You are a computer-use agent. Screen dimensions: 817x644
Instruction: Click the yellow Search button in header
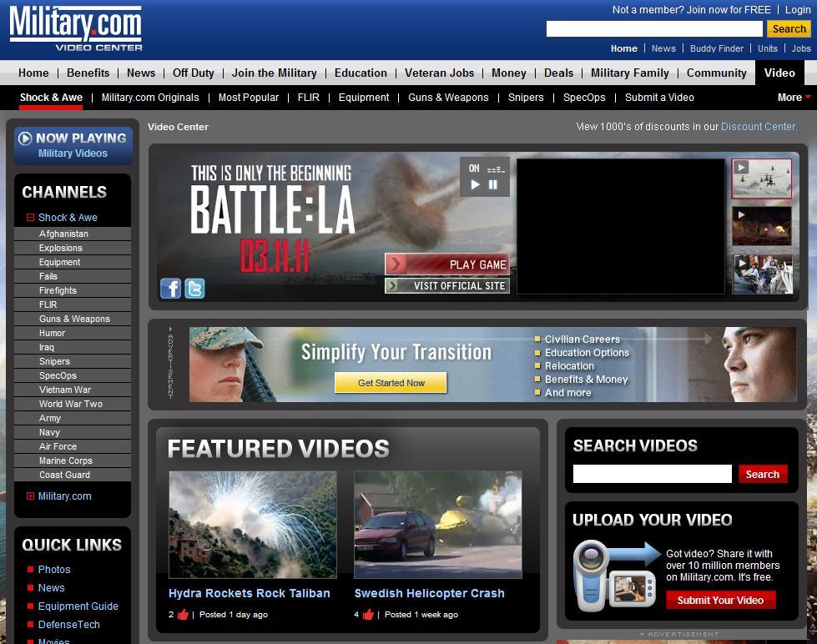(789, 29)
